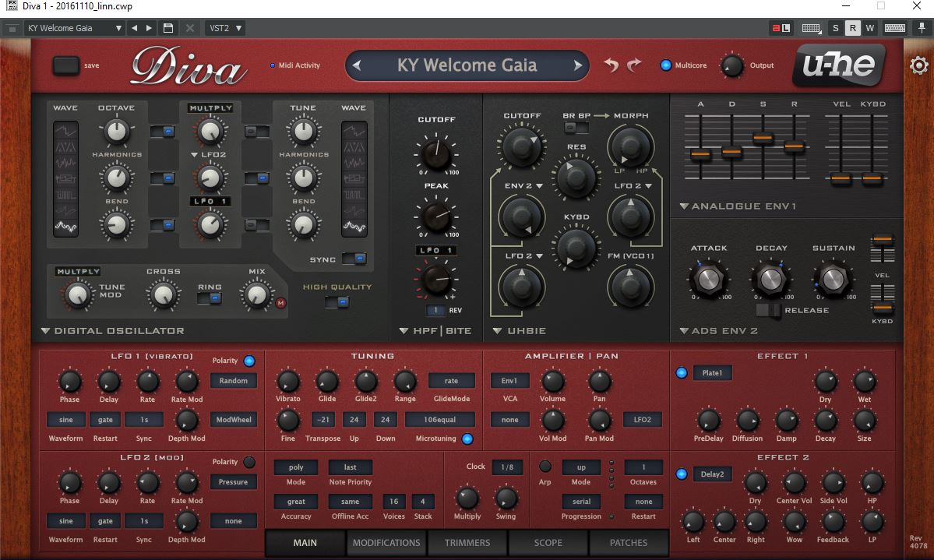Click the Read automation R button

point(853,28)
